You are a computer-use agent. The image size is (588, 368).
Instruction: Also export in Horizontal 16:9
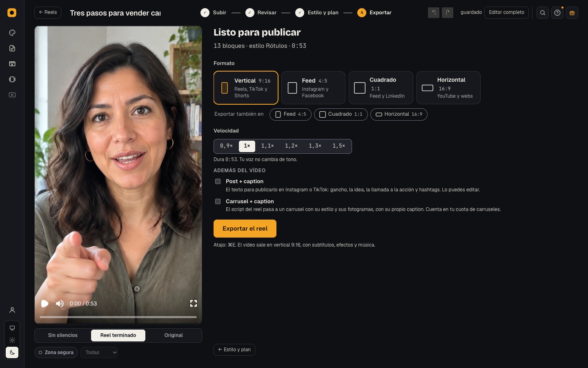pos(399,114)
